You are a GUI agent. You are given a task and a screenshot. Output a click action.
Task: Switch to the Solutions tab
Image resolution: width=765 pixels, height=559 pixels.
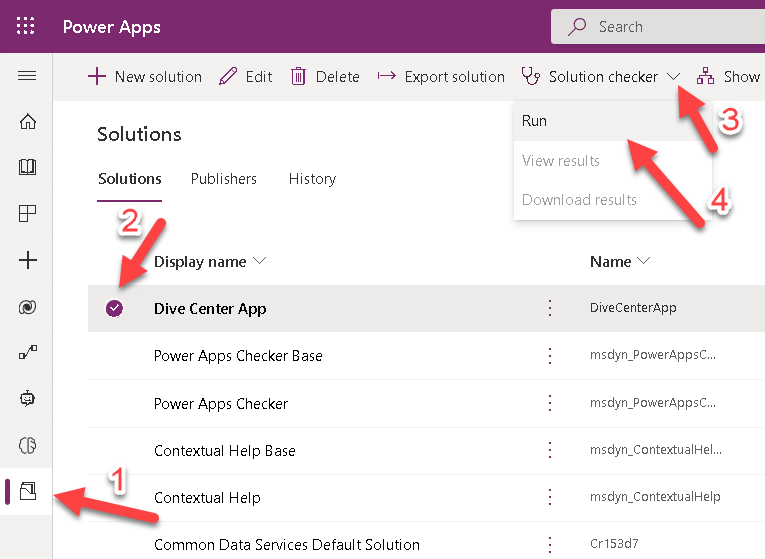point(129,179)
